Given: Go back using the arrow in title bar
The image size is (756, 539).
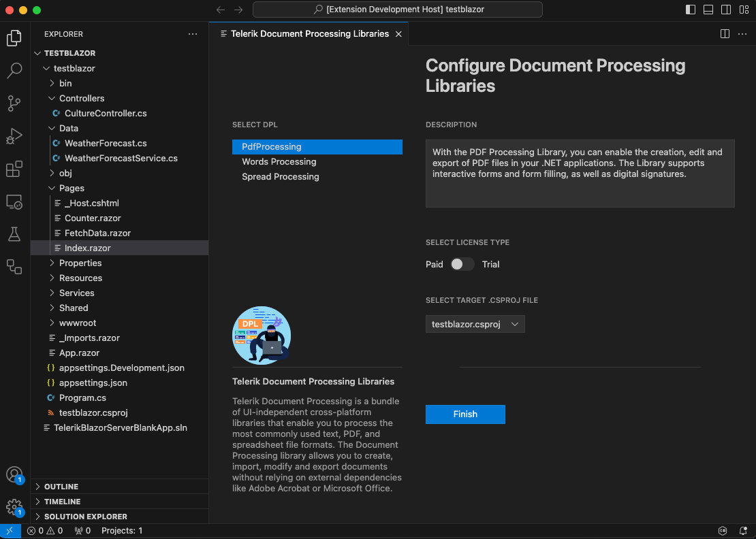Looking at the screenshot, I should (221, 10).
